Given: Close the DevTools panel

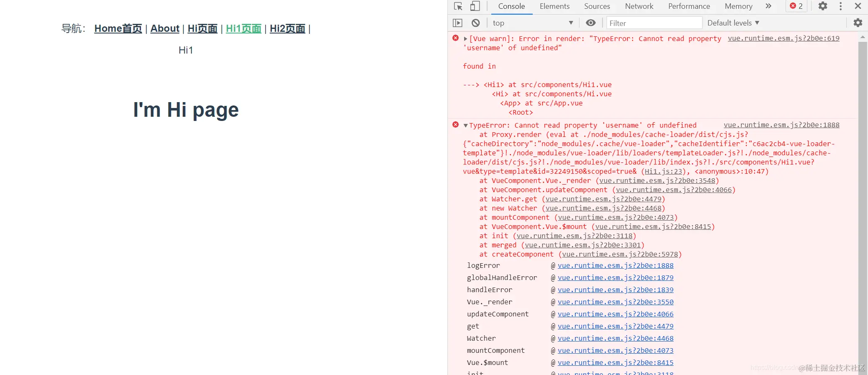Looking at the screenshot, I should click(x=858, y=6).
